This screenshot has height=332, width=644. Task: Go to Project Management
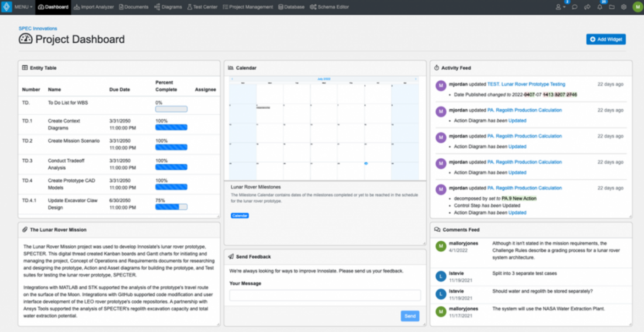(x=247, y=7)
